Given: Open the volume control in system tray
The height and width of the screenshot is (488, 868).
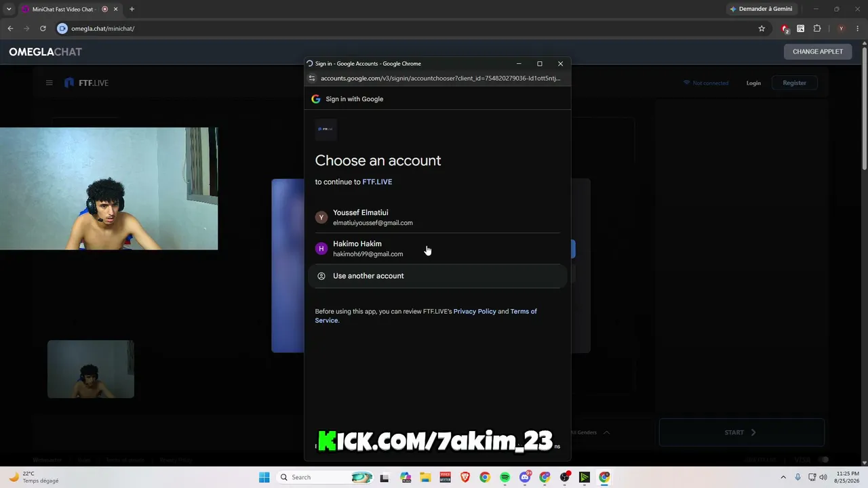Looking at the screenshot, I should click(823, 477).
